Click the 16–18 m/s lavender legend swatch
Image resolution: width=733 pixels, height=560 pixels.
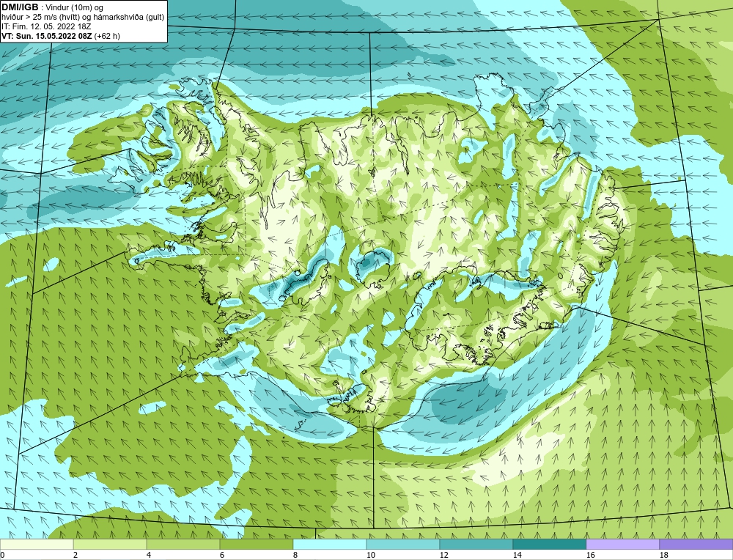coord(622,544)
